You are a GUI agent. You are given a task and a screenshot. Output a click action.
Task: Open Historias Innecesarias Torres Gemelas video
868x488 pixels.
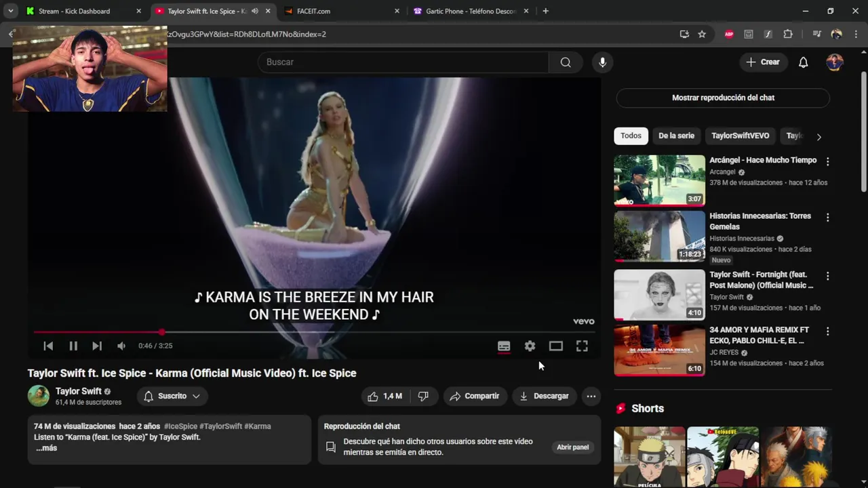(659, 236)
